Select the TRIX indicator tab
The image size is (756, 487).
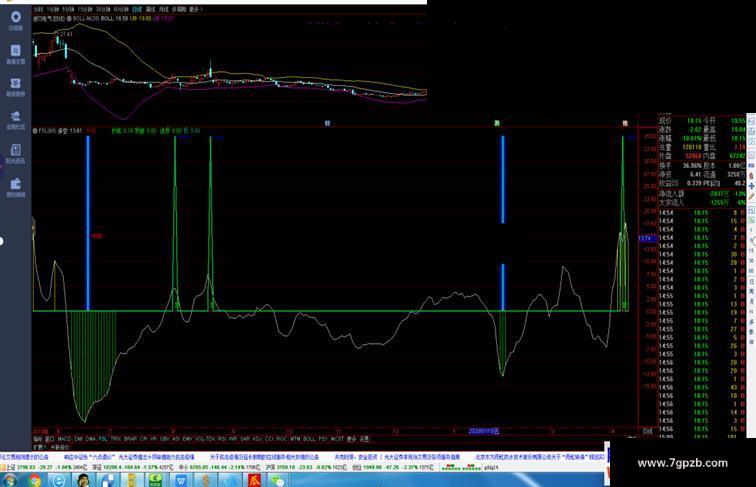[x=116, y=439]
